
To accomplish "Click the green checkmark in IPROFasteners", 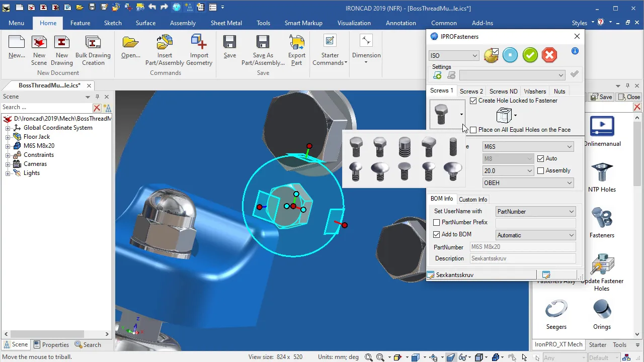I will [530, 55].
